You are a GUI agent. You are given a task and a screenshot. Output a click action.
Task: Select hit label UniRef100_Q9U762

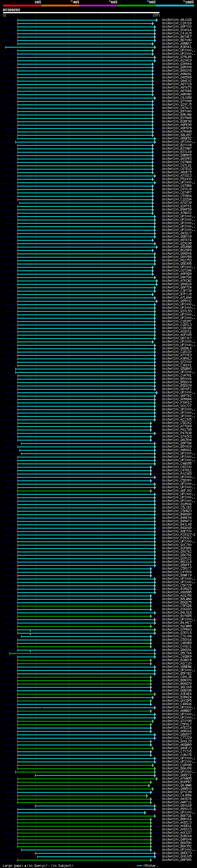click(x=177, y=551)
